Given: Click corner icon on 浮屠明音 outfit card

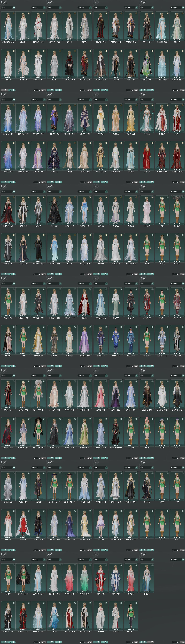Looking at the screenshot, I should (x=75, y=13).
